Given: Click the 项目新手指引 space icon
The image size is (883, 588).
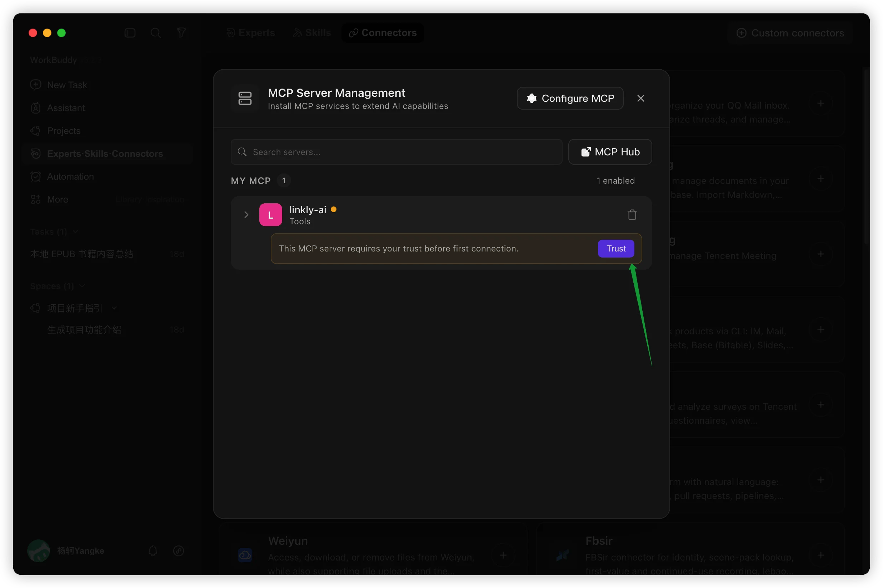Looking at the screenshot, I should click(x=36, y=308).
